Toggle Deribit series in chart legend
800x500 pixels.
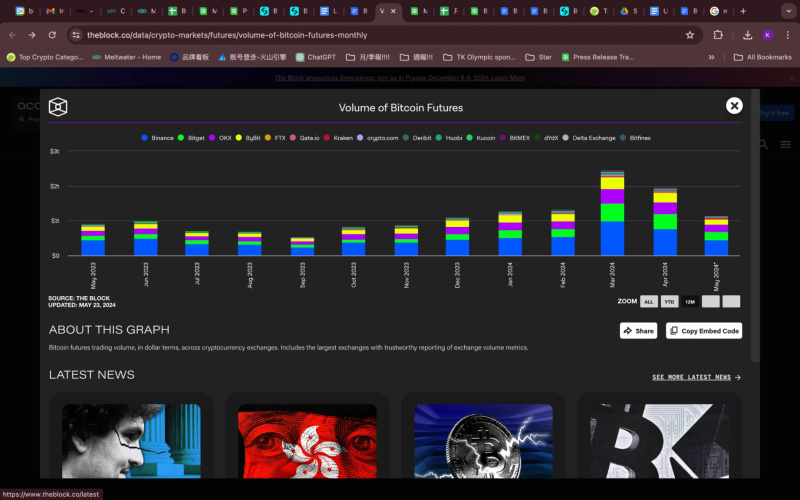point(420,137)
